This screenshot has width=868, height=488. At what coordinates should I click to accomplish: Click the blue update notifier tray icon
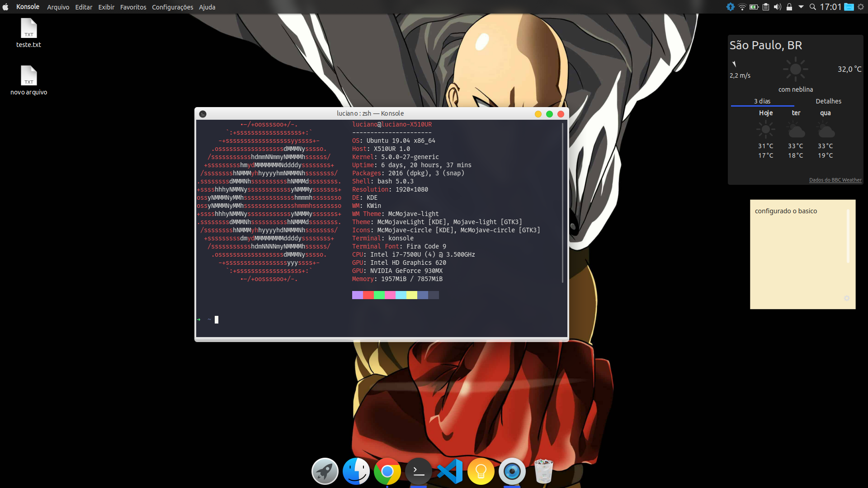pos(730,7)
